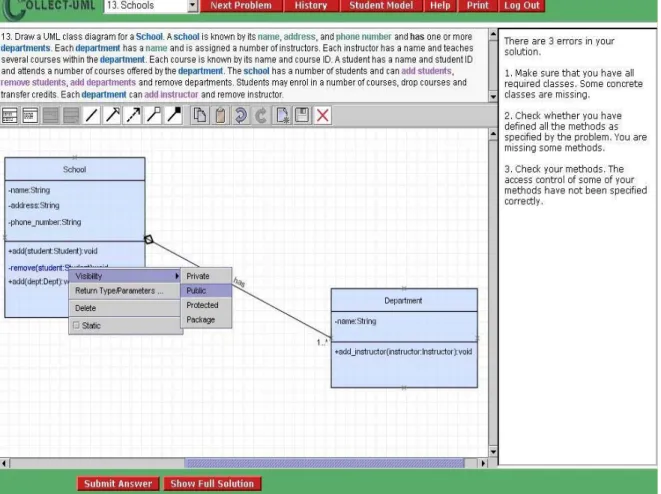
Task: Click the 'has' label on association line
Action: (239, 282)
